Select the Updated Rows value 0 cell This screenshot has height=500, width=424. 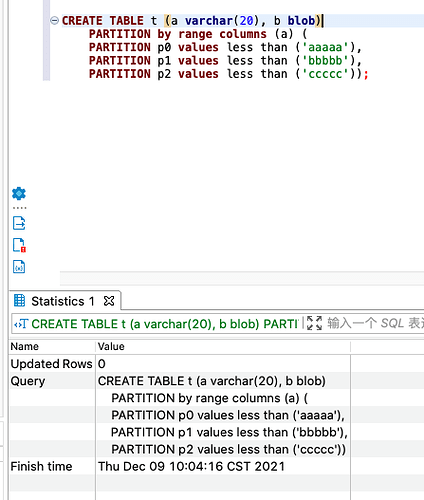pyautogui.click(x=102, y=364)
